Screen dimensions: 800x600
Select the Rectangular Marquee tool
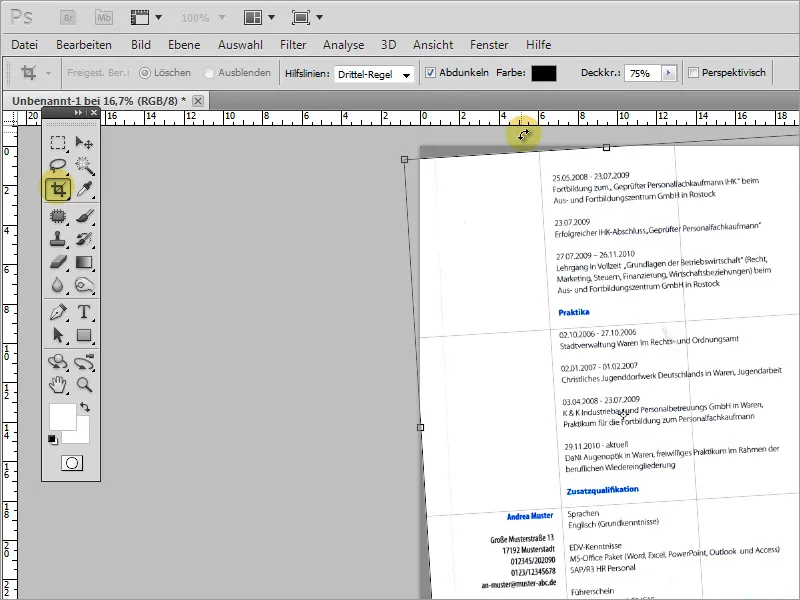pos(58,143)
